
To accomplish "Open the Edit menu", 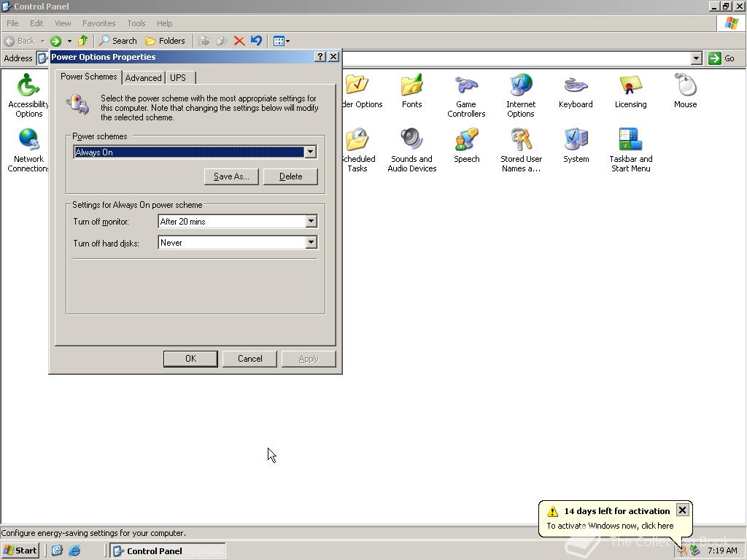I will [36, 23].
